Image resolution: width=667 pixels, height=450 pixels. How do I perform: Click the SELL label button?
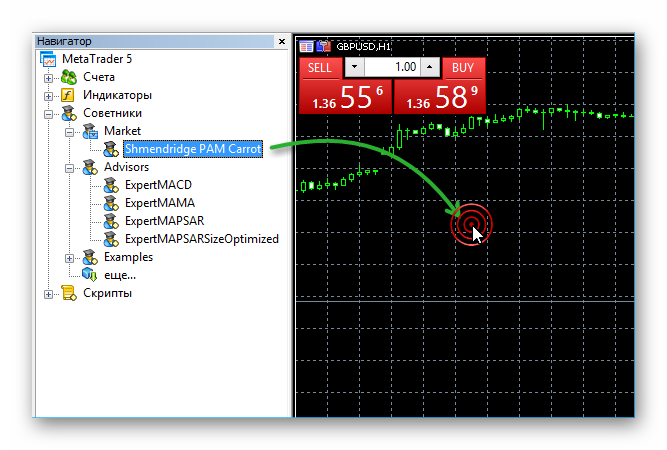319,68
